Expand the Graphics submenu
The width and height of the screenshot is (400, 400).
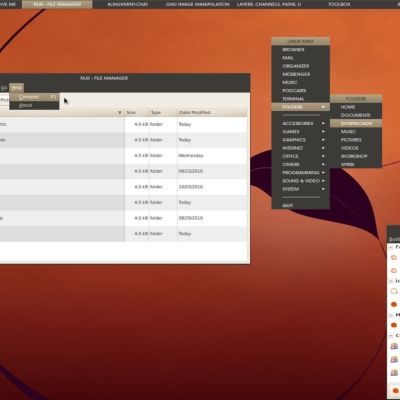(301, 140)
